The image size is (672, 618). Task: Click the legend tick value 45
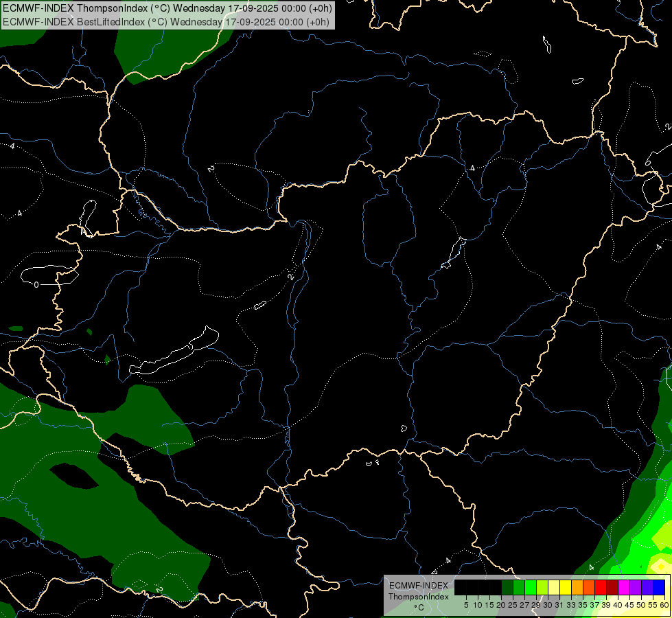[x=630, y=605]
